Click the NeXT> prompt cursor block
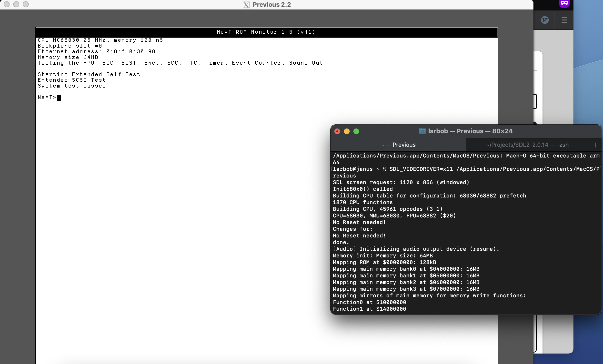603x364 pixels. pyautogui.click(x=59, y=98)
